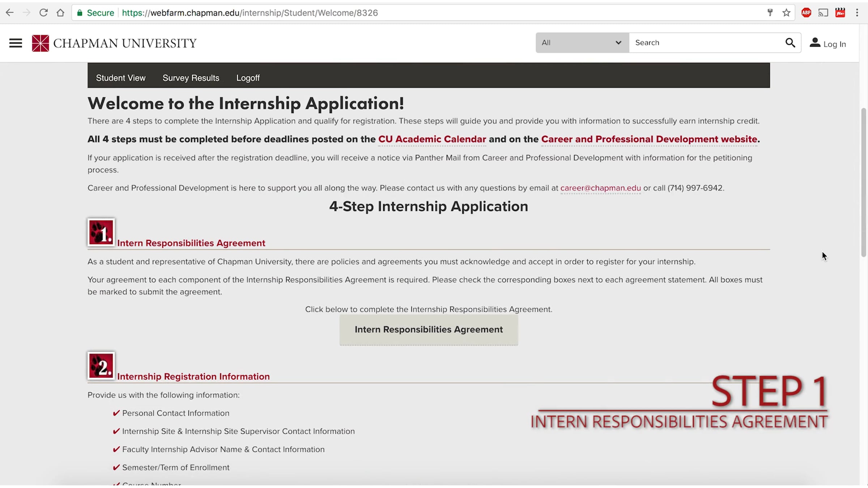Screen dimensions: 868x488
Task: Open the CU Academic Calendar link
Action: coord(432,139)
